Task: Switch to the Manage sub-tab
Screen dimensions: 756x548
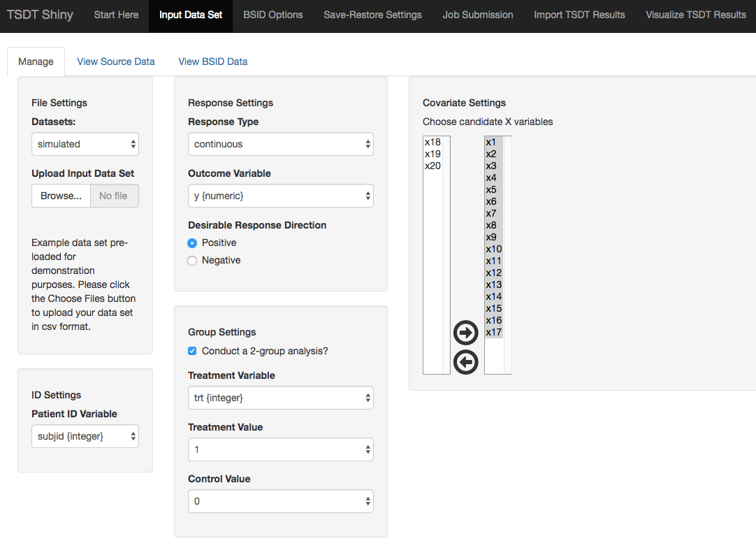Action: (36, 62)
